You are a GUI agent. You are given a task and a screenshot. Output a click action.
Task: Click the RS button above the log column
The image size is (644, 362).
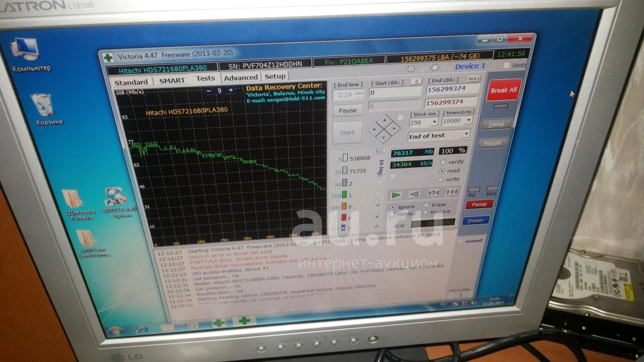click(x=380, y=152)
